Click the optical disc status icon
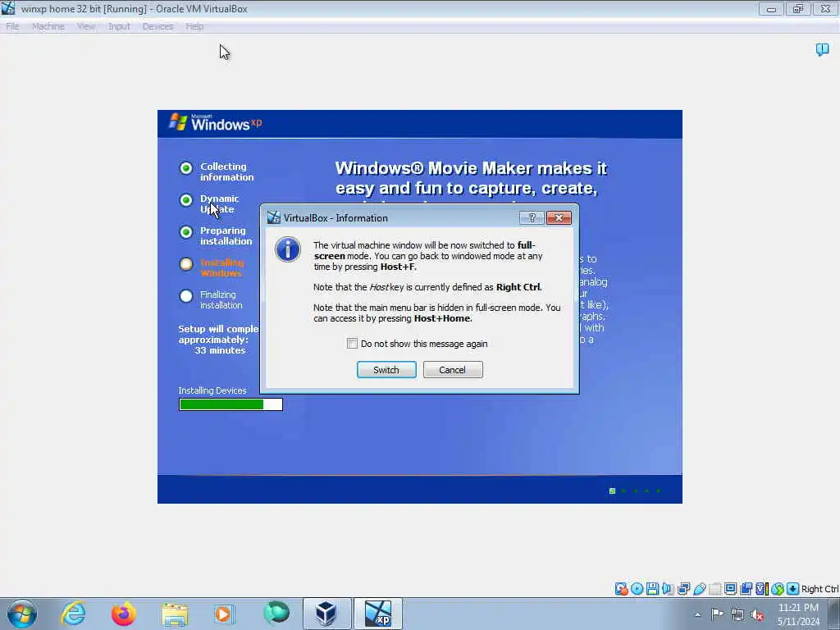 coord(637,589)
